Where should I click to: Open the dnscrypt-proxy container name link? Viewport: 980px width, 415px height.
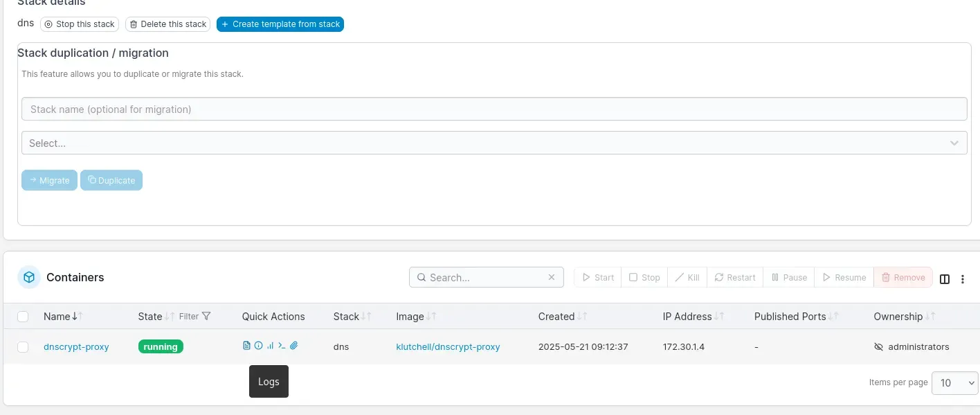click(76, 346)
